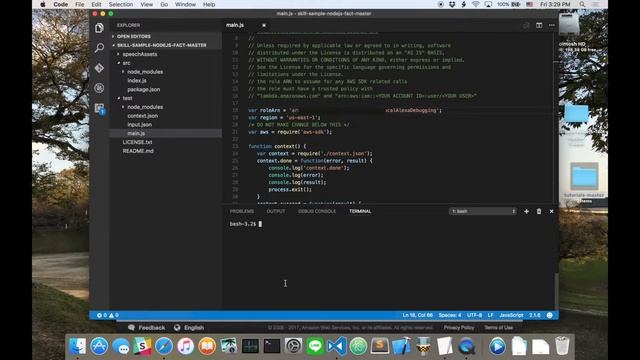The width and height of the screenshot is (640, 360).
Task: Open System Preferences from the Dock
Action: pyautogui.click(x=293, y=346)
